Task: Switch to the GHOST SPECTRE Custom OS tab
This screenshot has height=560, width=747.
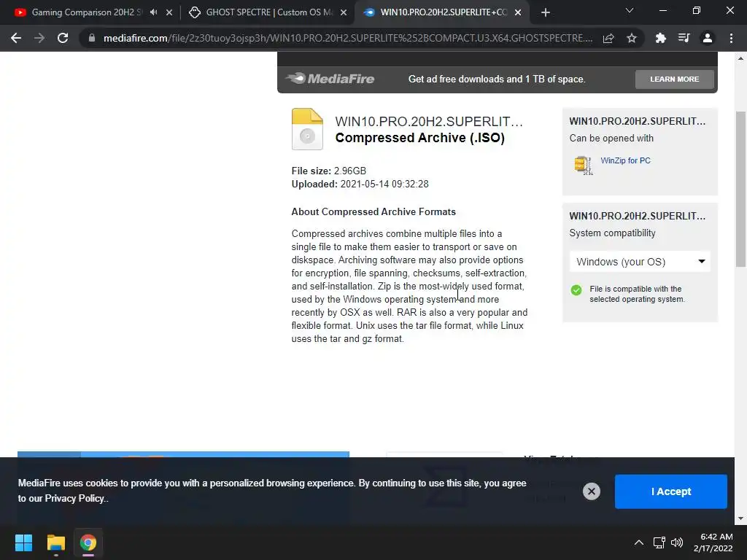Action: coord(268,12)
